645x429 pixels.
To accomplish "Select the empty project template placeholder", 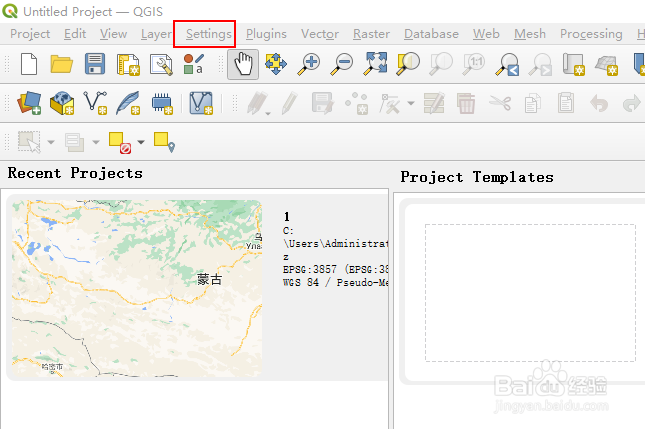I will (530, 293).
